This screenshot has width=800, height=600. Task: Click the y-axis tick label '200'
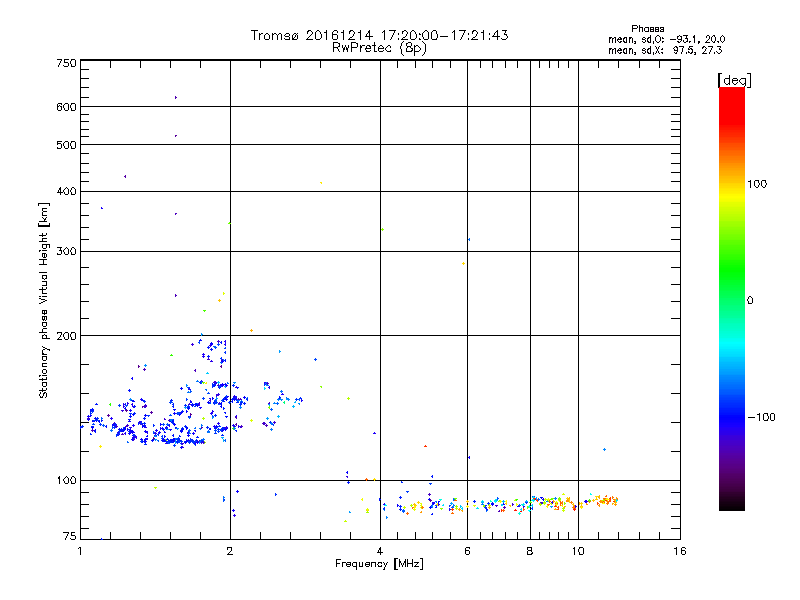(66, 336)
